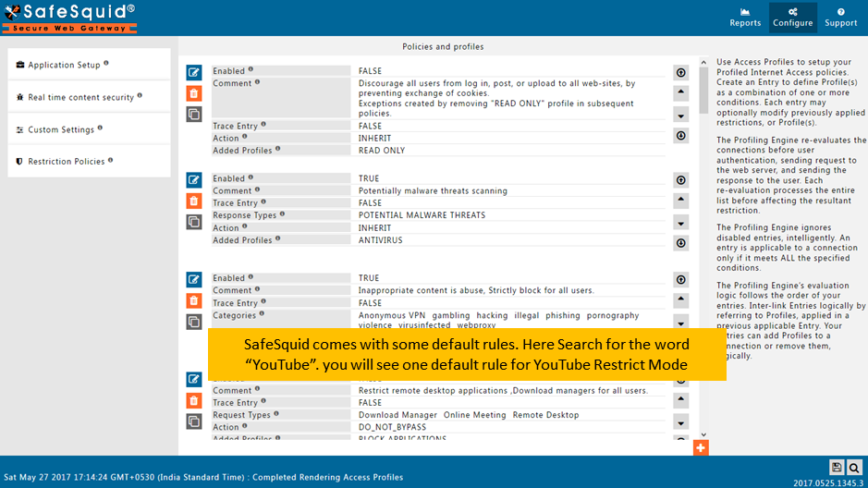Screen dimensions: 868x488
Task: Click 'Potentially malware threats scanning' comment
Action: (433, 191)
